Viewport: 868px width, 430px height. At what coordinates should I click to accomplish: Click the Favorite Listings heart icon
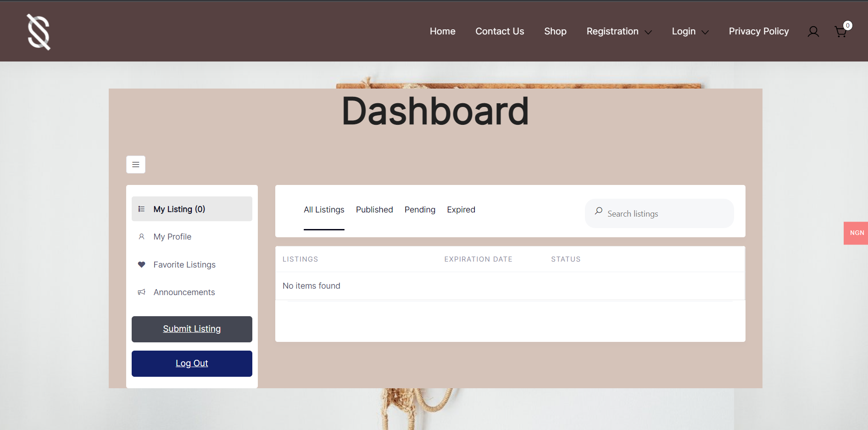[x=141, y=265]
